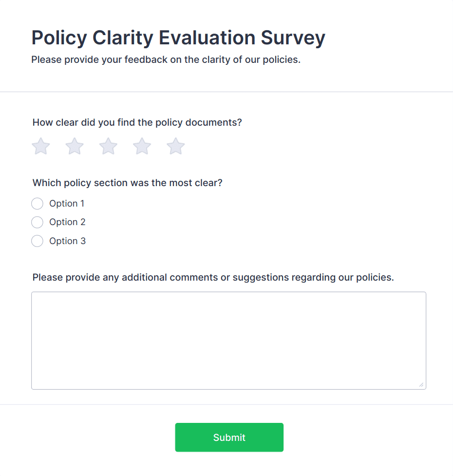Click the 'Option 1' label text
The width and height of the screenshot is (453, 476).
coord(67,204)
